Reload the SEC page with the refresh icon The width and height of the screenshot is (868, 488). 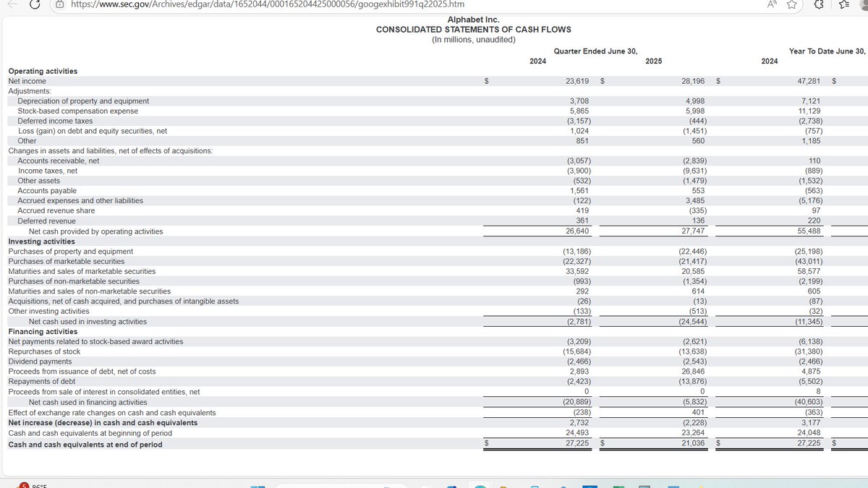(x=34, y=4)
